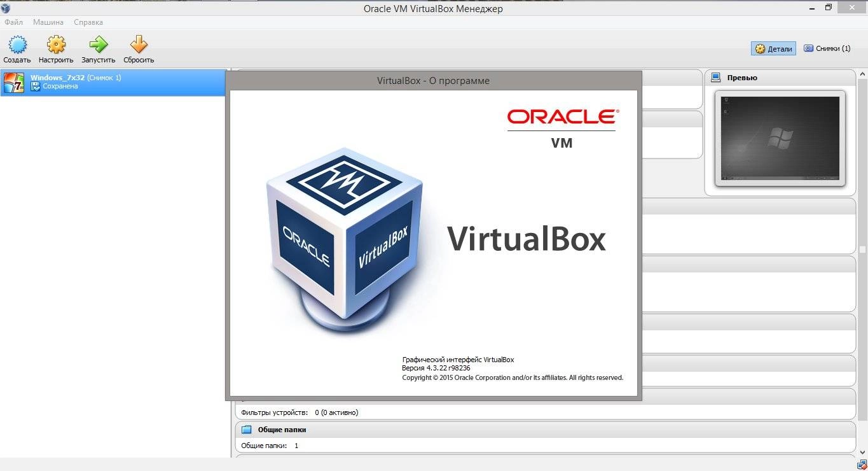Select Windows_7x32 virtual machine entry
The width and height of the screenshot is (868, 471).
pos(113,83)
